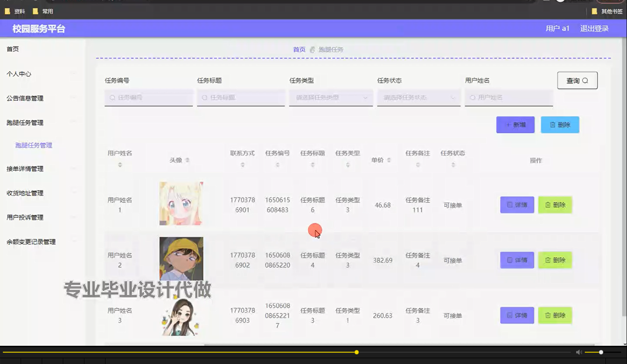Adjust the volume slider knob
Viewport: 627px width, 364px height.
pos(601,352)
